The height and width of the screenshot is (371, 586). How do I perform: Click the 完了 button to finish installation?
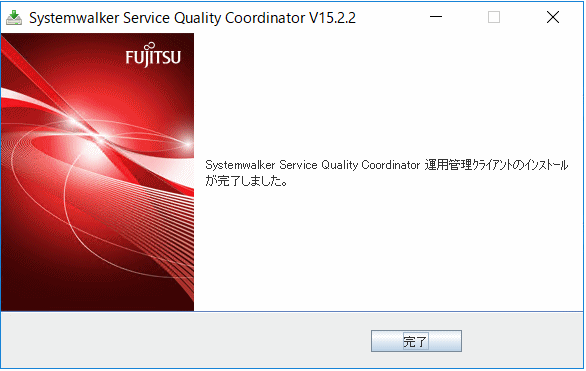point(416,341)
